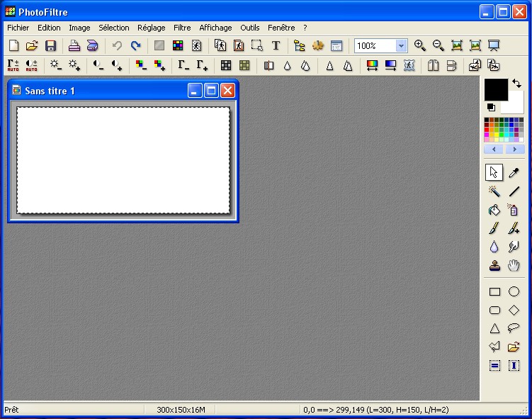Click the Scanner import icon
Screen dimensions: 532x419
tap(92, 45)
